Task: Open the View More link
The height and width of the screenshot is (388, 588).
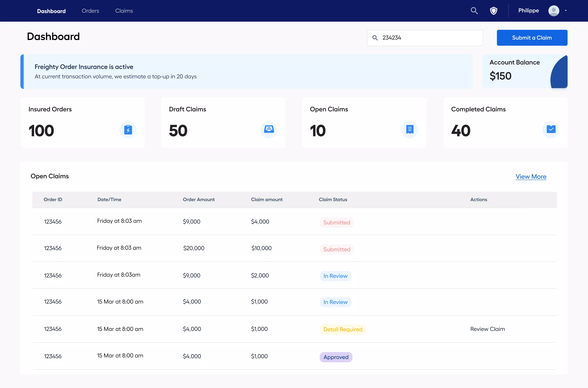Action: pyautogui.click(x=531, y=176)
